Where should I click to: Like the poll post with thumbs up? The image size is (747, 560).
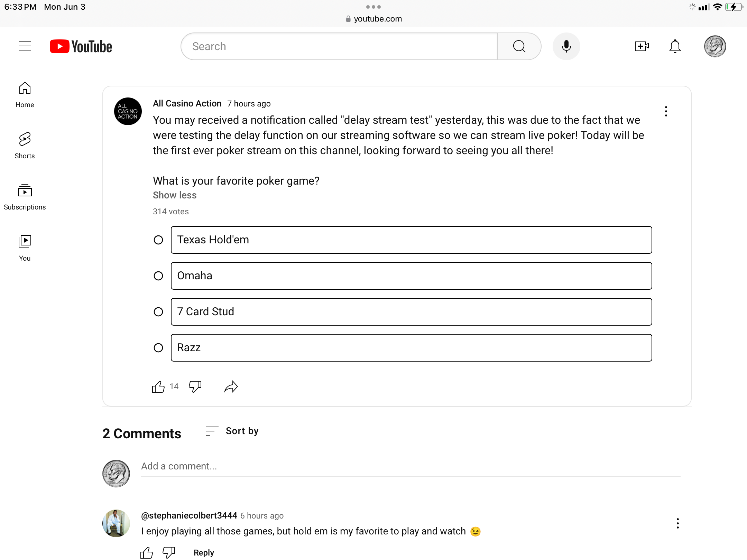pos(158,387)
